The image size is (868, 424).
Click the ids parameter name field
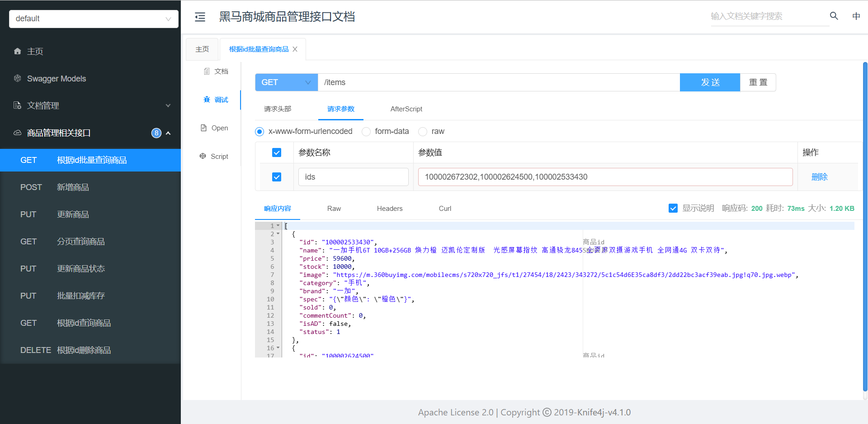[x=354, y=177]
